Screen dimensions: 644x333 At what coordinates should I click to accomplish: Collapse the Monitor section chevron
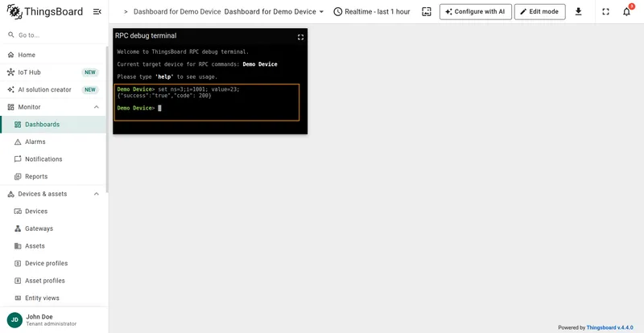tap(97, 107)
